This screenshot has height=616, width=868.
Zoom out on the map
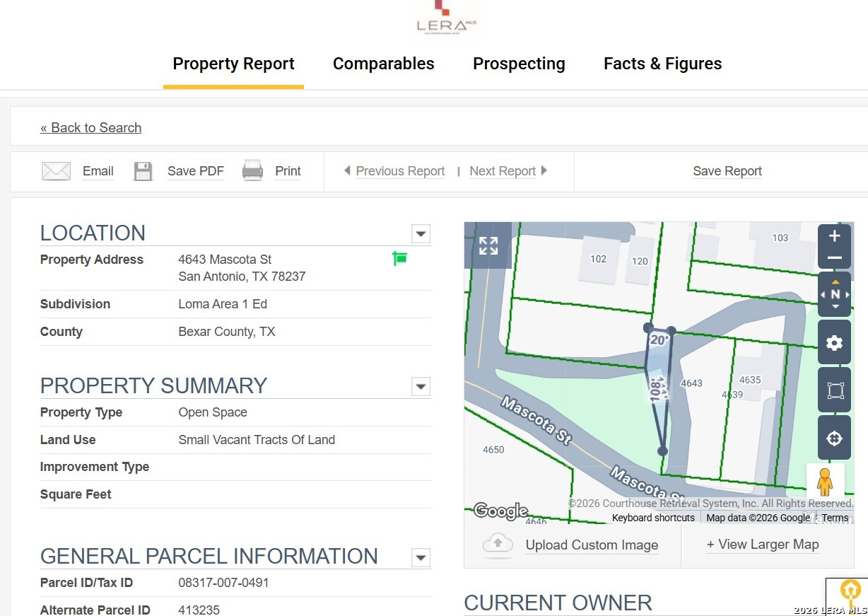click(x=834, y=258)
